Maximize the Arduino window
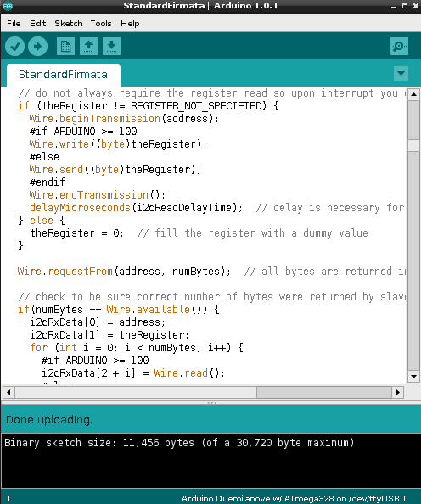Image resolution: width=421 pixels, height=504 pixels. (405, 6)
